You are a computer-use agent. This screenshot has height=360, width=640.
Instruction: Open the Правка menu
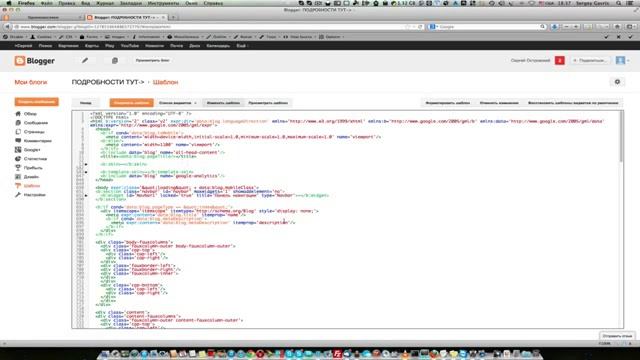click(67, 3)
